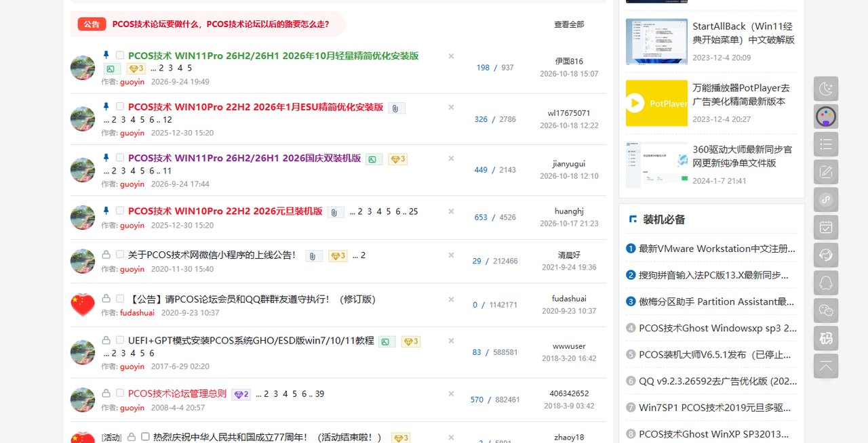Click 查看全部 to view all announcements
868x443 pixels.
coord(569,24)
